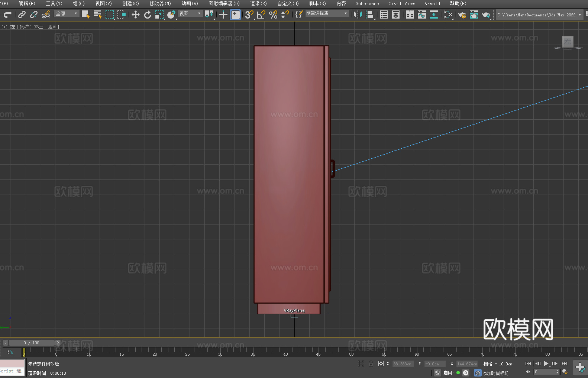Choose the Rectangular Selection Region icon

[110, 14]
